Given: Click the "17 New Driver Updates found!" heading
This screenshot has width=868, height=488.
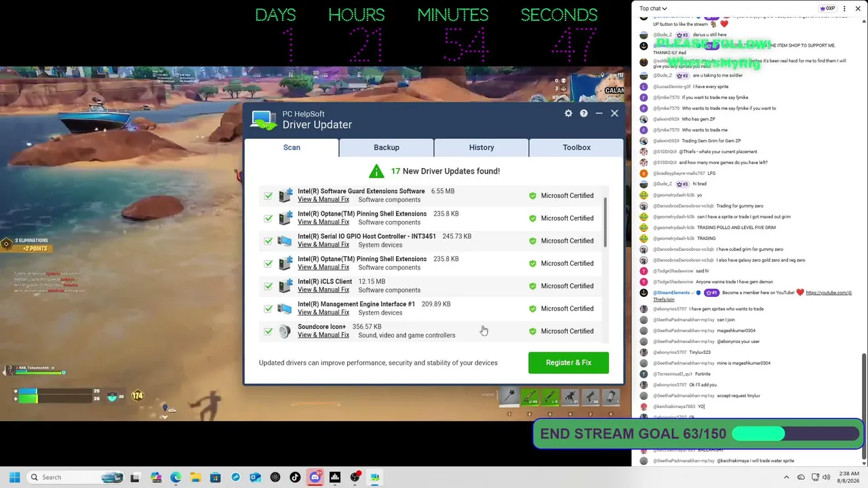Looking at the screenshot, I should [445, 171].
